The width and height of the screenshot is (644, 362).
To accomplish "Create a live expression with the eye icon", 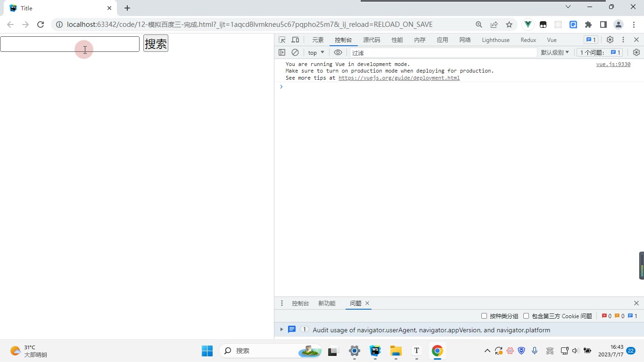I will (338, 52).
